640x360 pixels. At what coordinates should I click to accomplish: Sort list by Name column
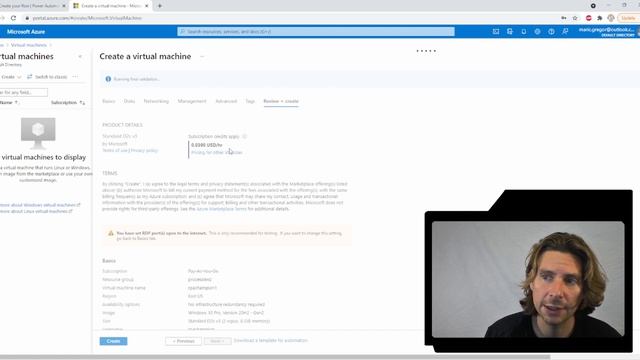tap(9, 102)
